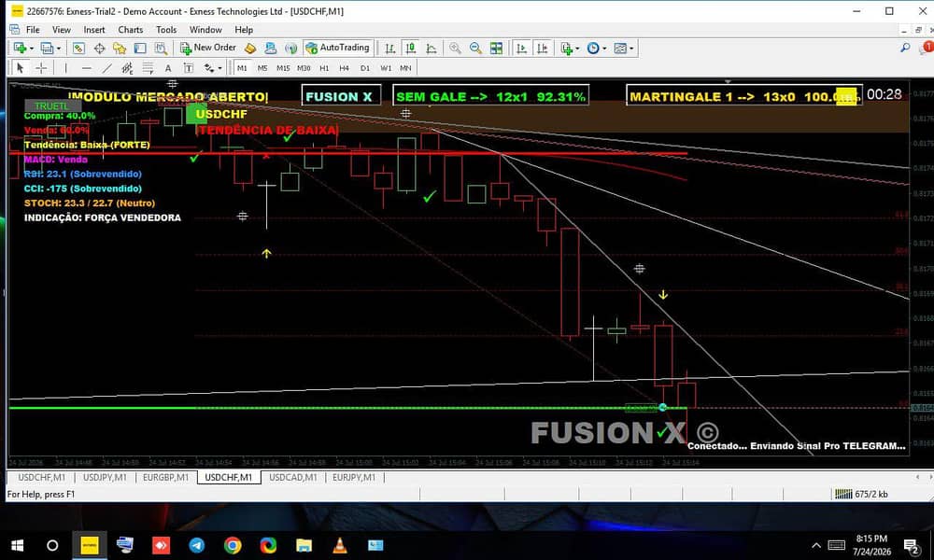Open Telegram from the taskbar
The width and height of the screenshot is (934, 560).
[x=196, y=545]
